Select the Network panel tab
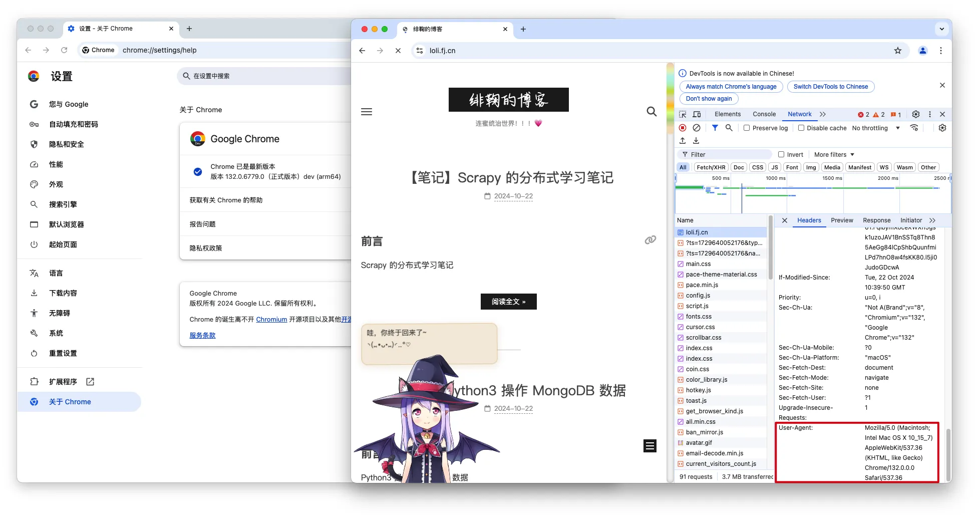The height and width of the screenshot is (520, 980). (800, 114)
